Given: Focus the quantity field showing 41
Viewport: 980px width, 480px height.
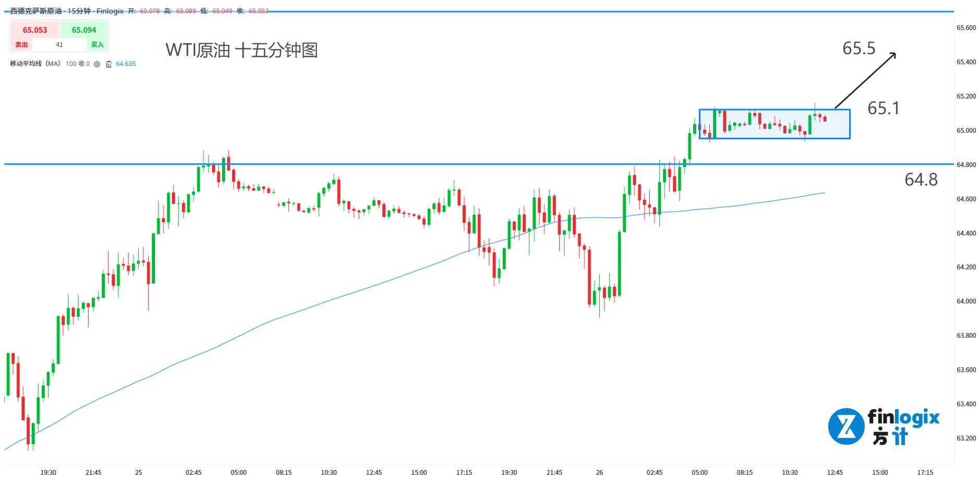Looking at the screenshot, I should (59, 45).
